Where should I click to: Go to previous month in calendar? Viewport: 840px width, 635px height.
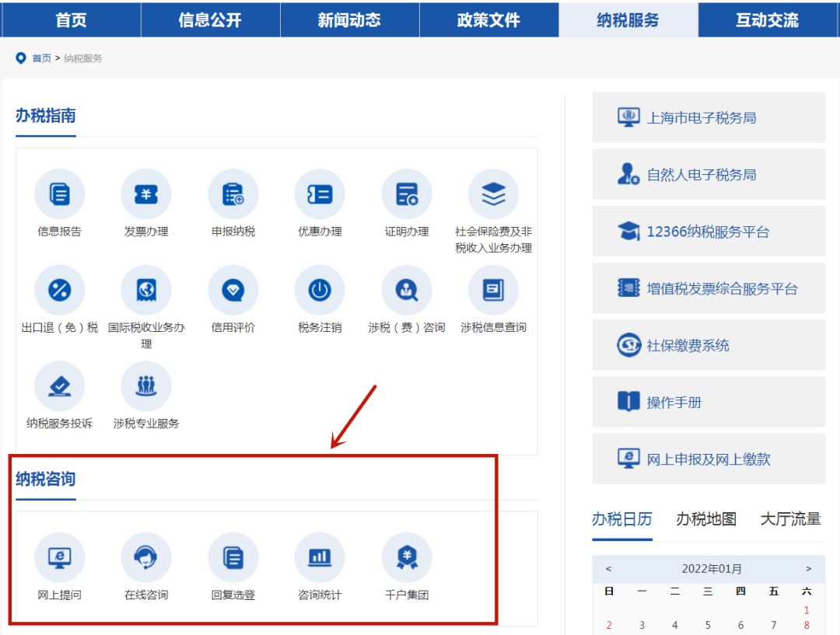608,569
